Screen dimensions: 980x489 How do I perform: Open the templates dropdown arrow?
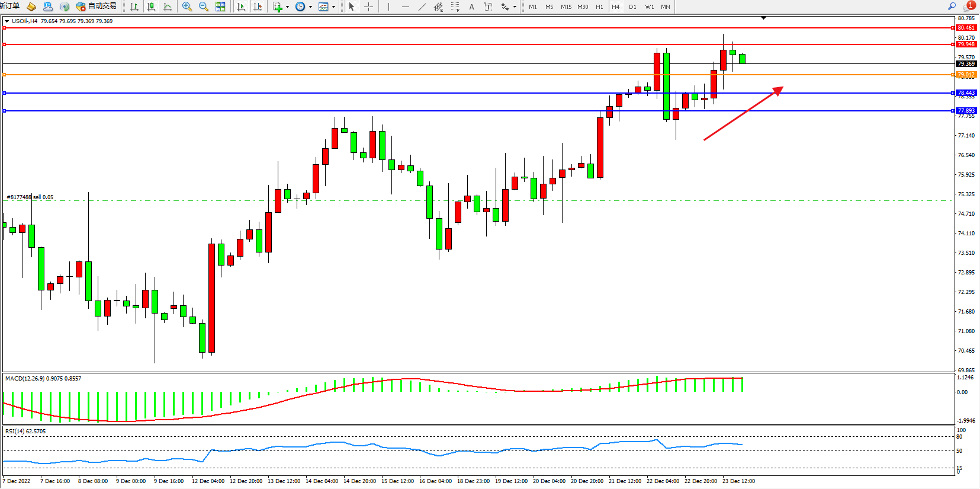click(x=333, y=7)
